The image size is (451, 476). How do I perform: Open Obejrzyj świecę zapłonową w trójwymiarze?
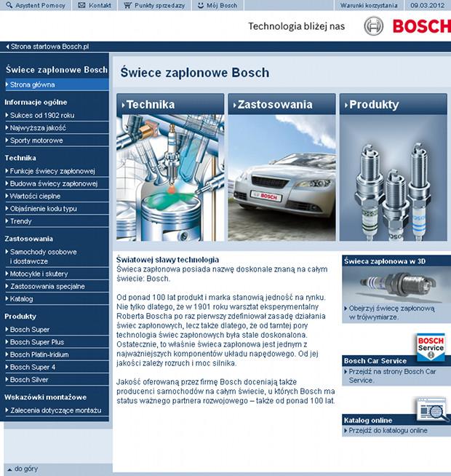[x=392, y=313]
